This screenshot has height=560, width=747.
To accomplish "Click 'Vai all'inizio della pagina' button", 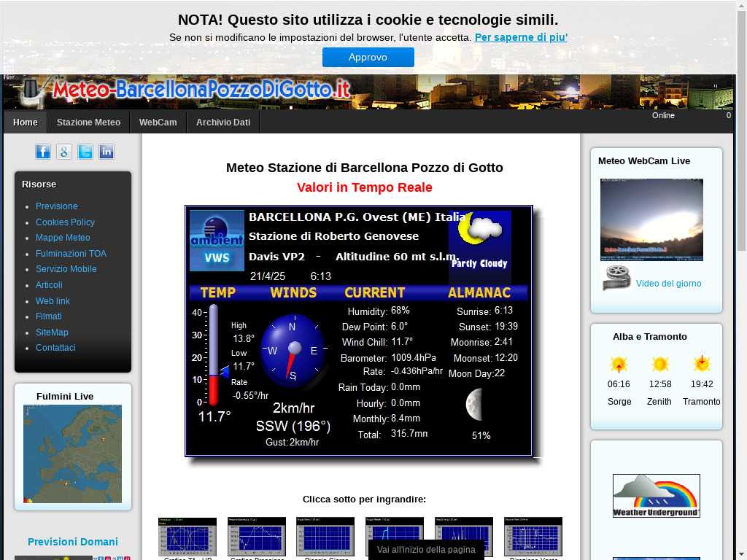I will pos(426,550).
